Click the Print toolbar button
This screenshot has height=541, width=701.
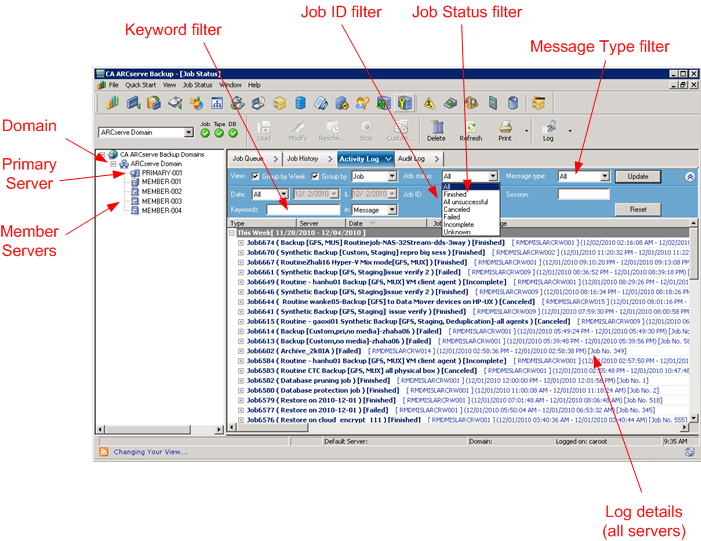pos(505,131)
